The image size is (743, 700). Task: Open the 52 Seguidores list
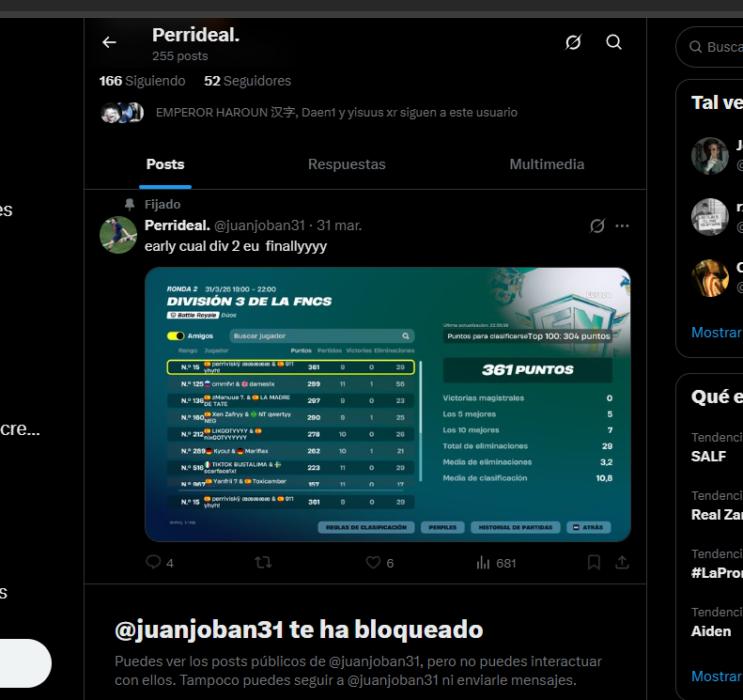click(x=247, y=81)
